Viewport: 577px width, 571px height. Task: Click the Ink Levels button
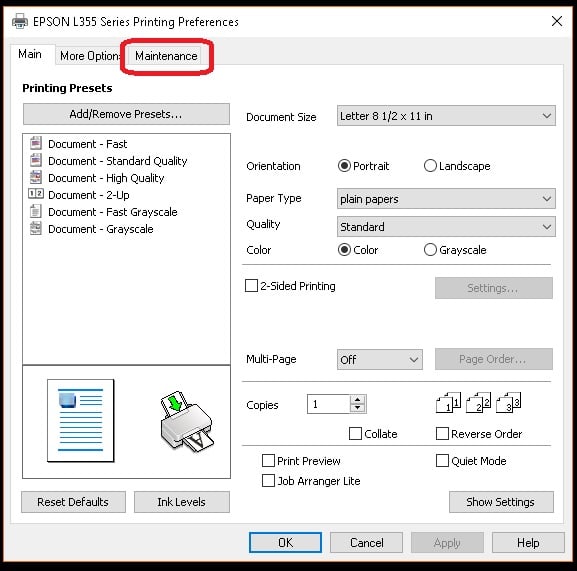[181, 502]
